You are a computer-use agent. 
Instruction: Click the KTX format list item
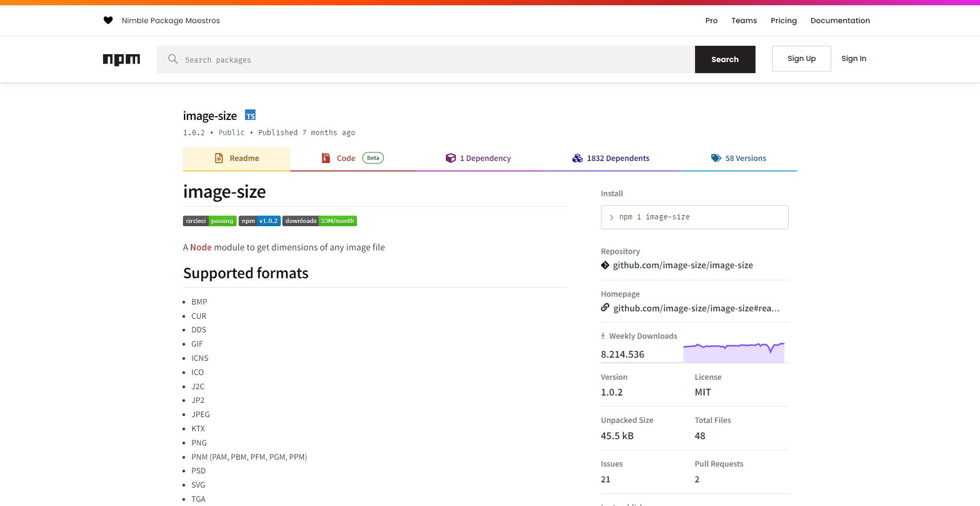click(198, 429)
